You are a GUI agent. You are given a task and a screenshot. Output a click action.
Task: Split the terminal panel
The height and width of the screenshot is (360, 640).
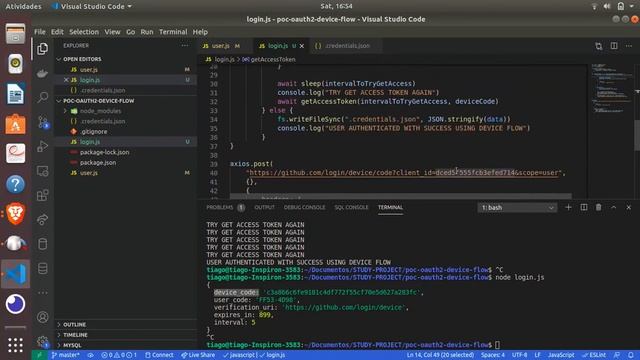point(584,207)
